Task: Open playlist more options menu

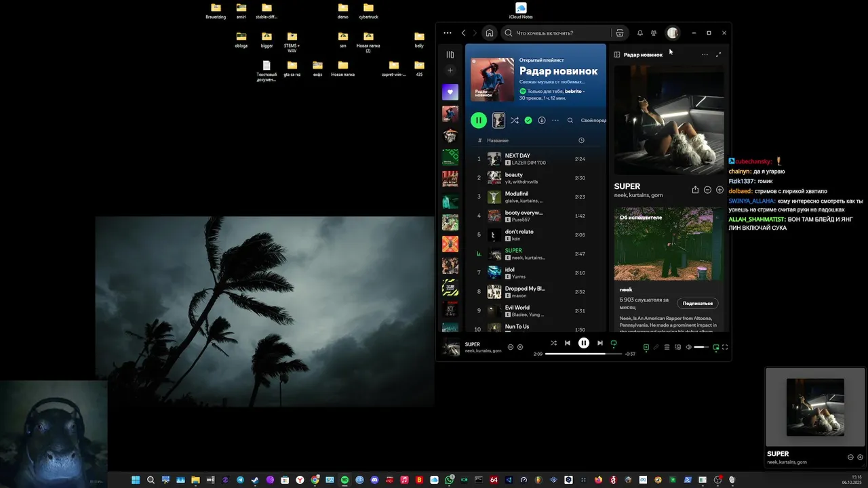Action: pyautogui.click(x=555, y=120)
